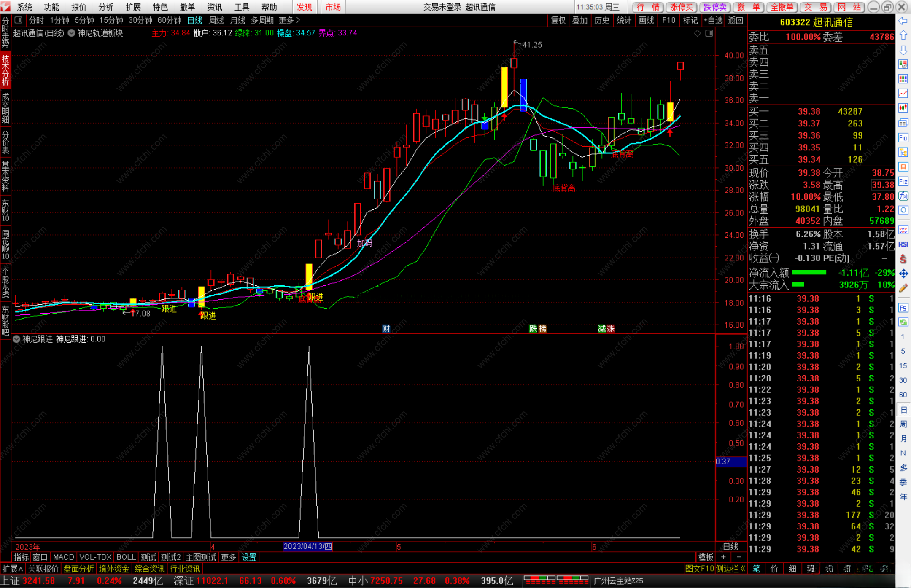Expand the 更多 timeframe periods list

pos(289,20)
